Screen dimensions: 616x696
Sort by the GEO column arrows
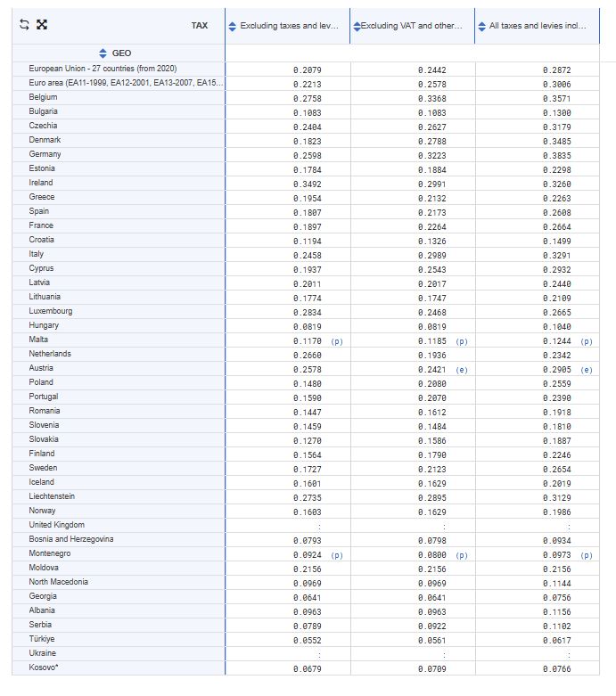coord(103,53)
